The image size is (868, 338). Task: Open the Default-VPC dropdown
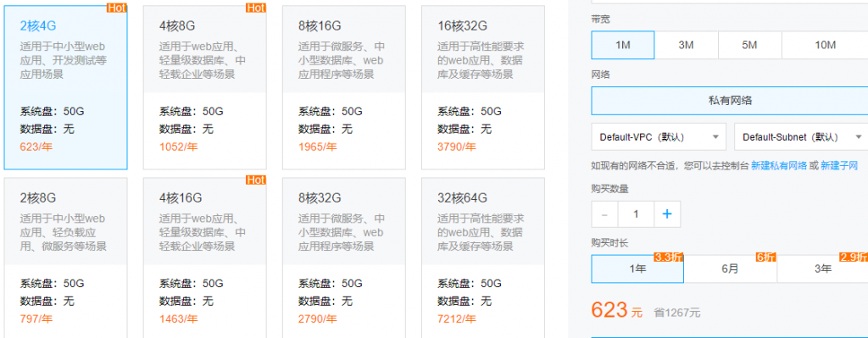tap(659, 136)
